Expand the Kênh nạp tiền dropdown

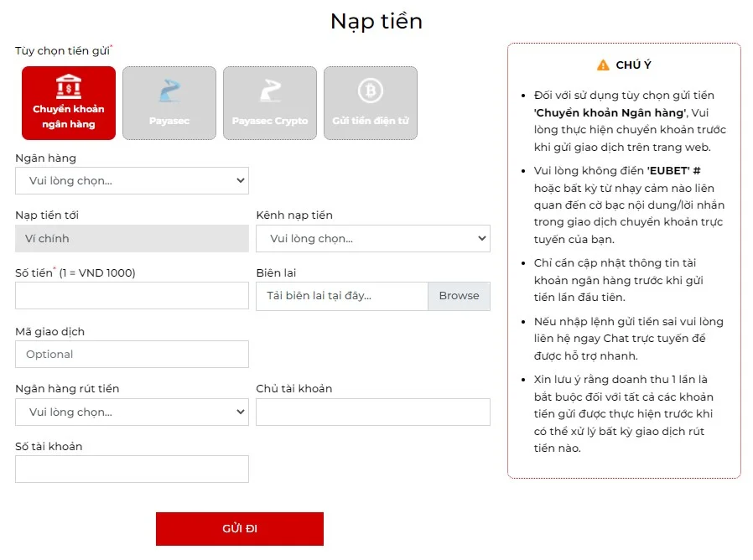(x=373, y=238)
